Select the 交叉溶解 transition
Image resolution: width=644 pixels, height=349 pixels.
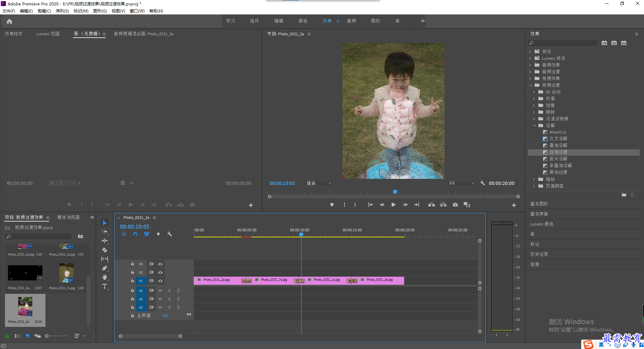pos(558,139)
